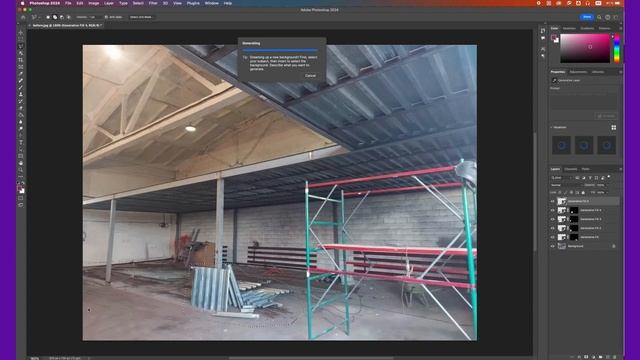Select the Pen tool
This screenshot has height=360, width=640.
pyautogui.click(x=21, y=136)
